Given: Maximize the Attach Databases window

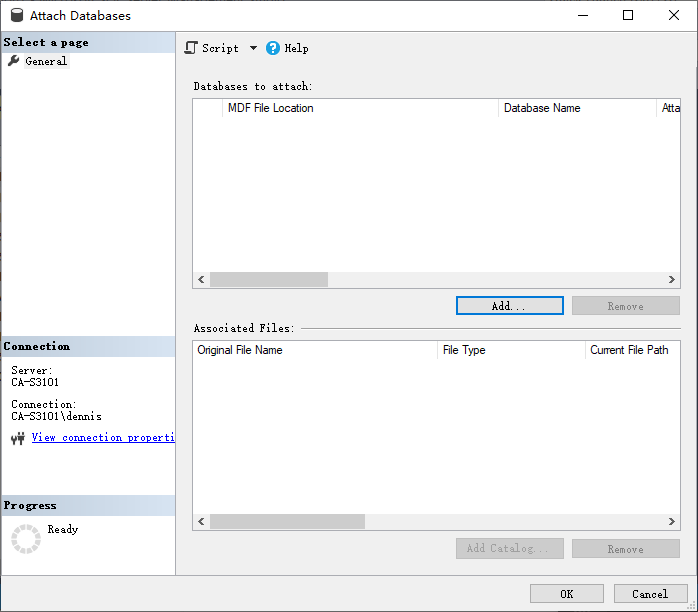Looking at the screenshot, I should click(628, 16).
